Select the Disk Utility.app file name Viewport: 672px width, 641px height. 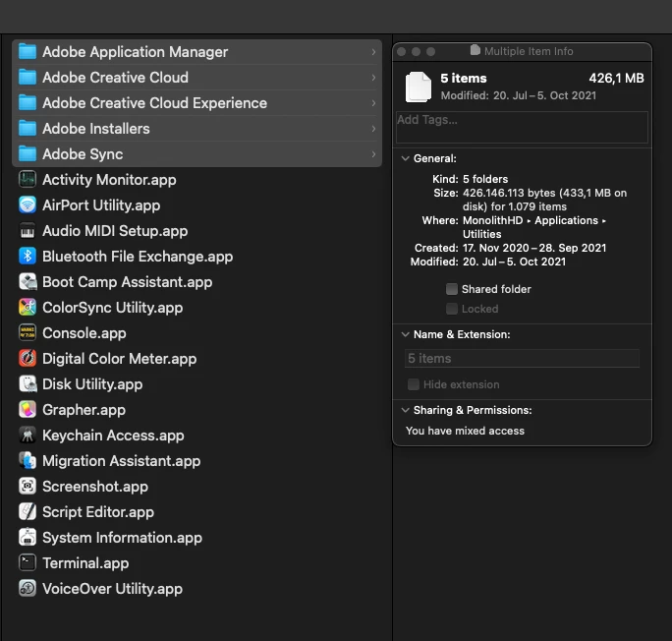coord(92,384)
